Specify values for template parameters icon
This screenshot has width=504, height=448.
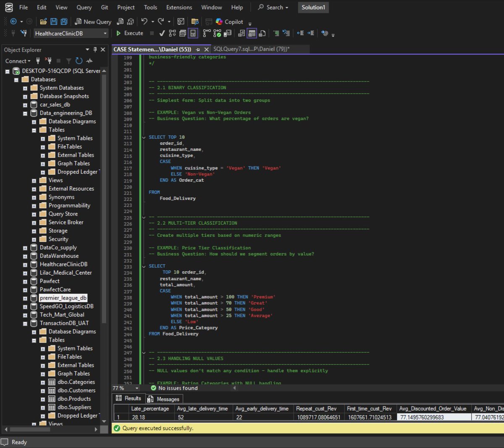coord(325,33)
